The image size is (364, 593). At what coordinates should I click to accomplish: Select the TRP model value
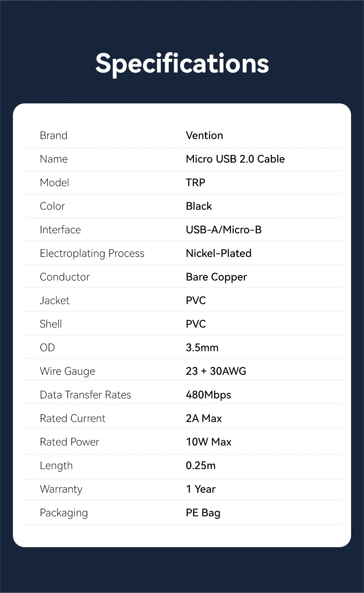coord(195,183)
